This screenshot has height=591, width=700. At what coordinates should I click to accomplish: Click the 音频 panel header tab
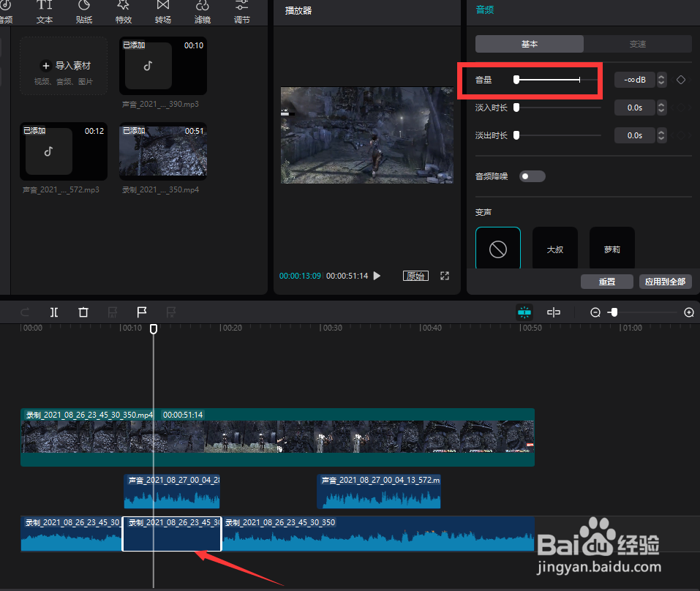pyautogui.click(x=485, y=10)
